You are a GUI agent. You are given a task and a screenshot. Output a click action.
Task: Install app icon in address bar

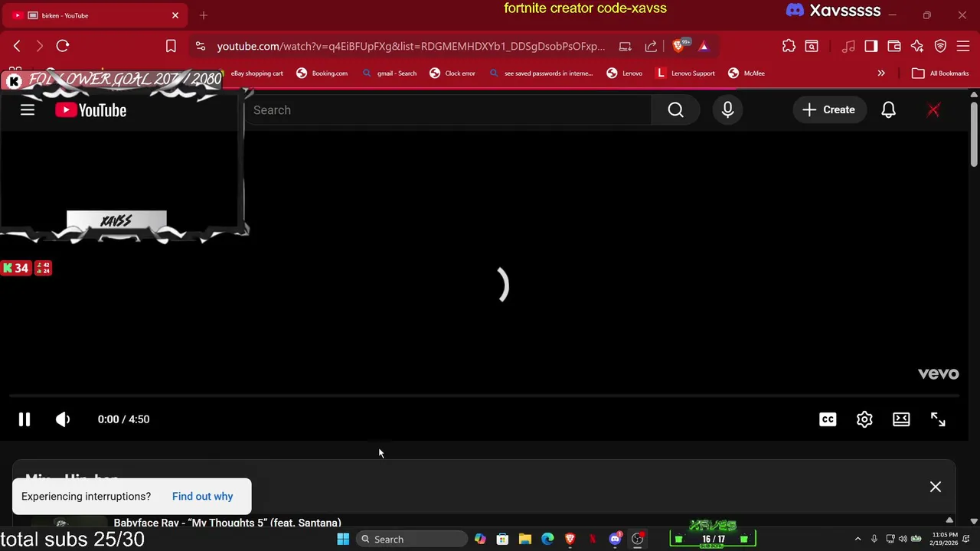click(626, 46)
